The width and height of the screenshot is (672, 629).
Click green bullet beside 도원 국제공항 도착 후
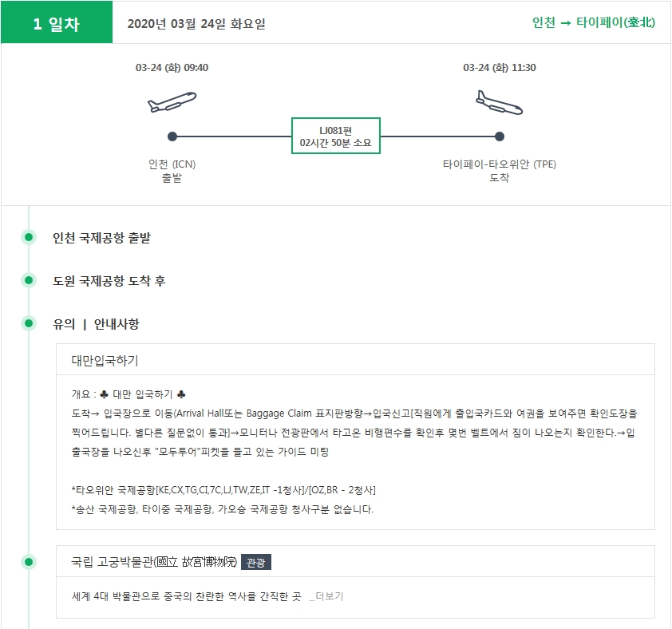(x=29, y=280)
